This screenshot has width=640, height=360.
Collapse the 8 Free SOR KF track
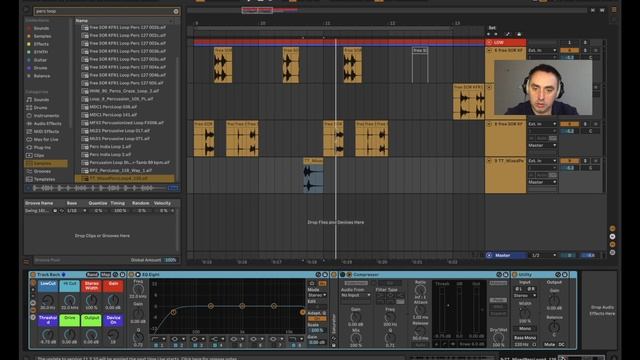pyautogui.click(x=489, y=124)
